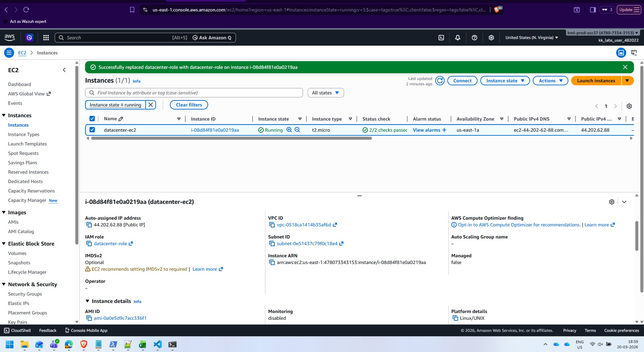Collapse the instance details pane chevron
Viewport: 644px width, 352px height.
624,202
